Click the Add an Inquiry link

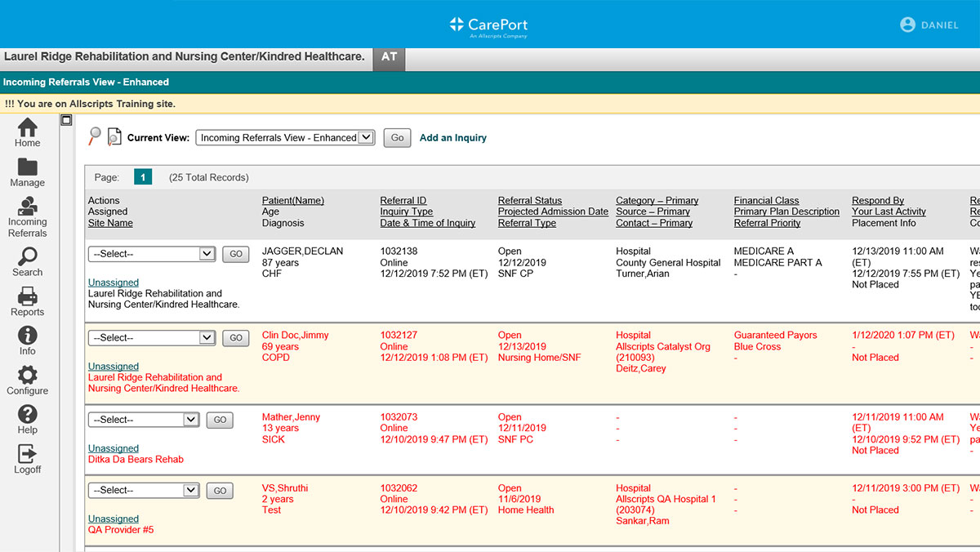coord(452,138)
